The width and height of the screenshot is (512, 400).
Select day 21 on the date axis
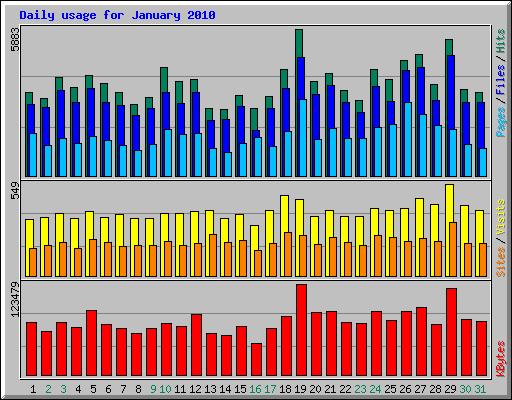[x=330, y=389]
